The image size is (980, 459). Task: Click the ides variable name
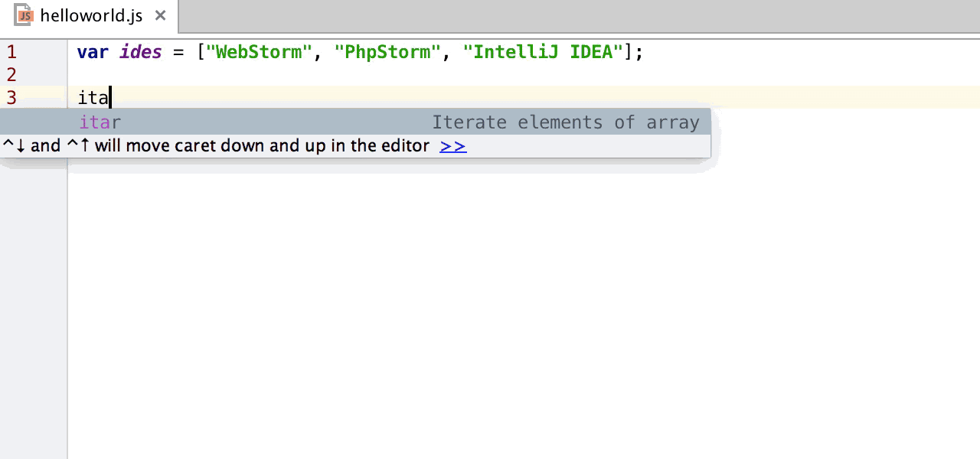pos(139,51)
